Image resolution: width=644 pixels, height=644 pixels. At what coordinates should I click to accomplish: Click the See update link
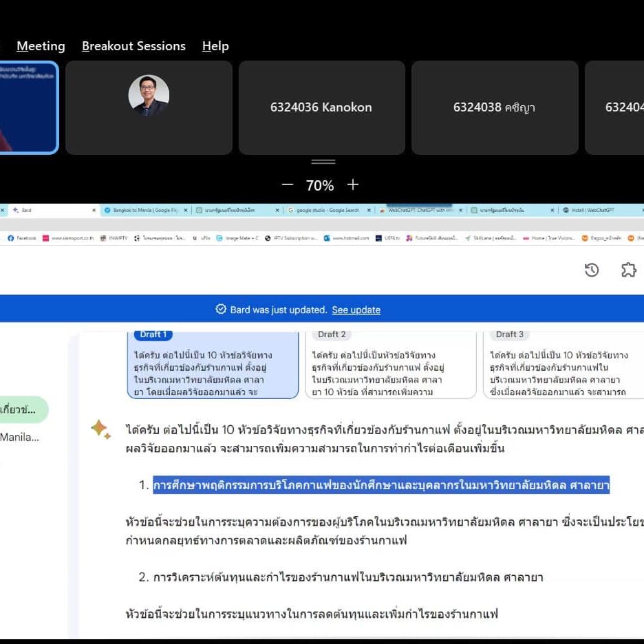click(356, 310)
